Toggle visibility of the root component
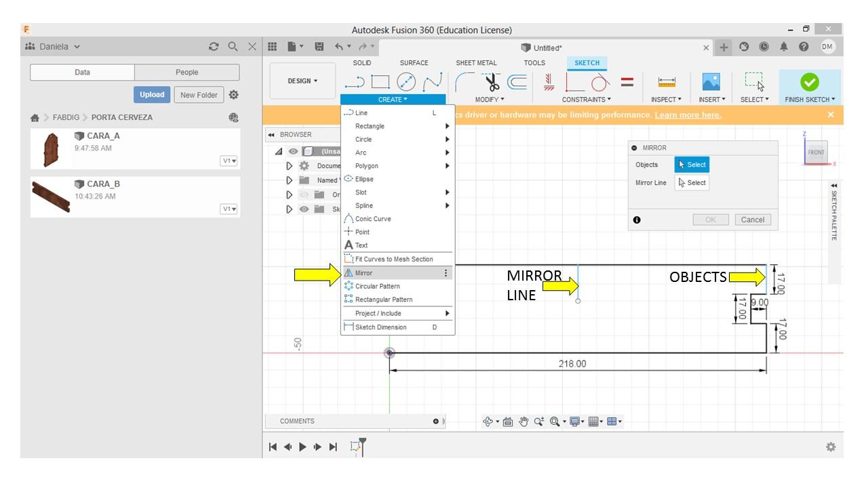The width and height of the screenshot is (868, 488). (293, 152)
